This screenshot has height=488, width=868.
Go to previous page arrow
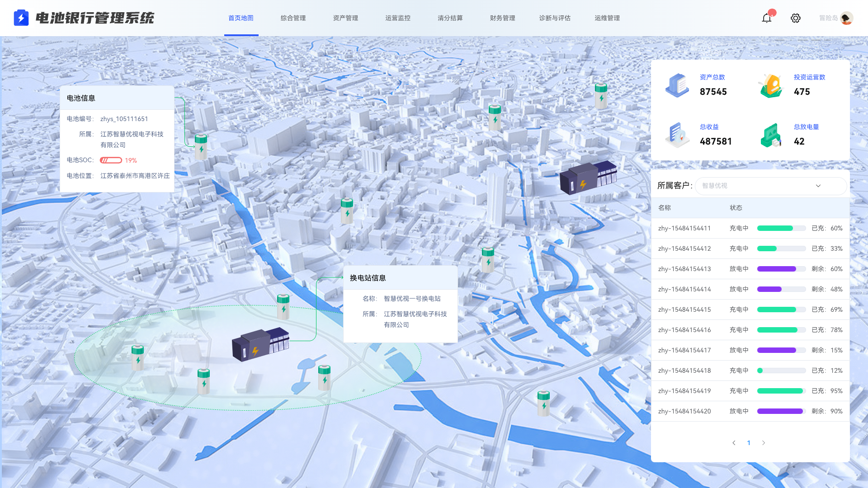734,443
